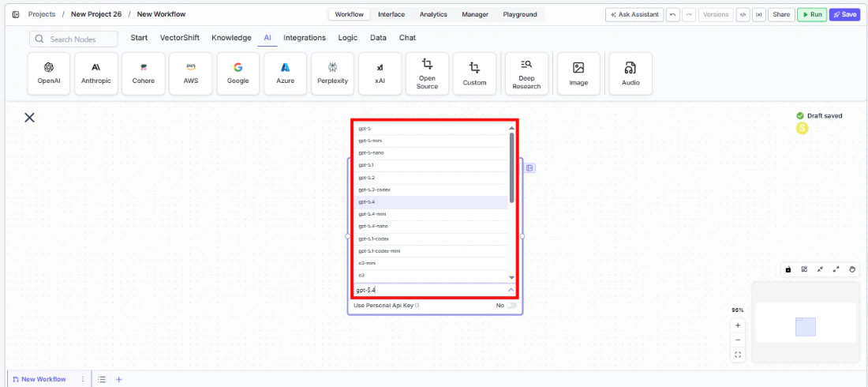The height and width of the screenshot is (387, 868).
Task: Click the redo arrow
Action: pyautogui.click(x=689, y=14)
